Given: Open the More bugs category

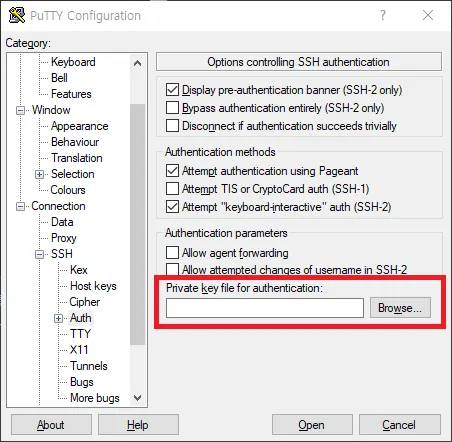Looking at the screenshot, I should (95, 398).
